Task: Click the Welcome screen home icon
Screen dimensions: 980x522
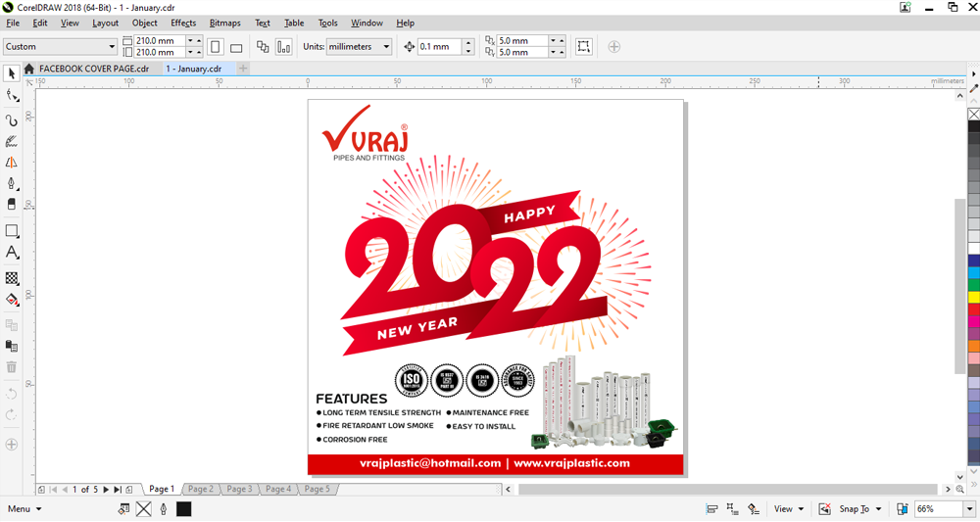Action: click(x=28, y=69)
